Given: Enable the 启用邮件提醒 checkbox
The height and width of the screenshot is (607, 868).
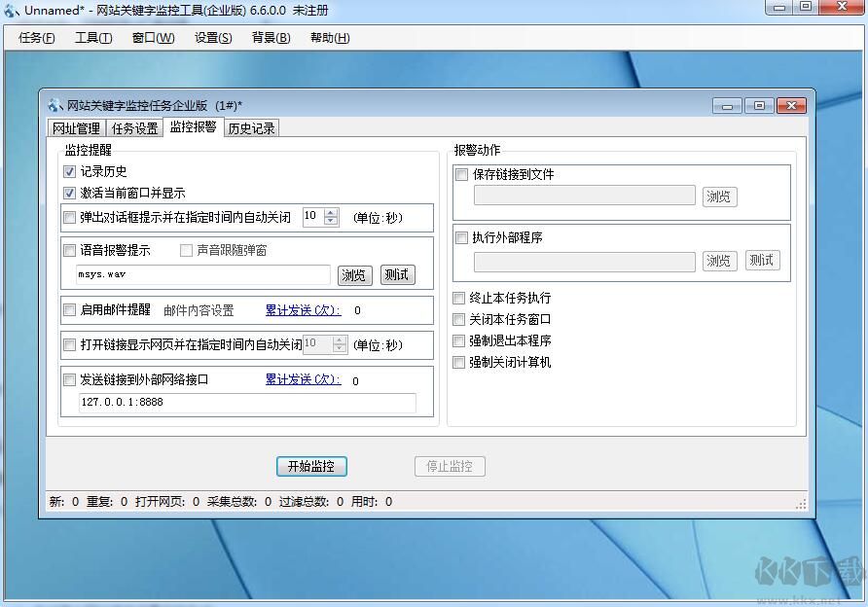Looking at the screenshot, I should click(69, 310).
